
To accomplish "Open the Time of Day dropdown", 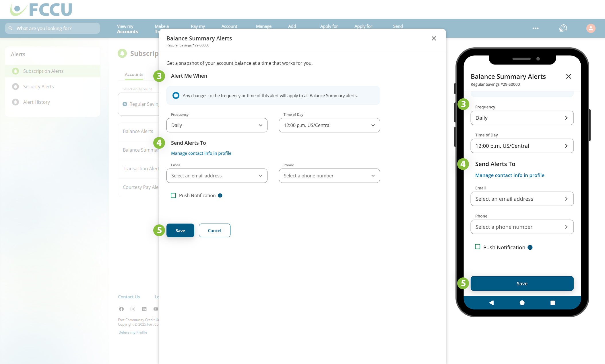I will 329,125.
